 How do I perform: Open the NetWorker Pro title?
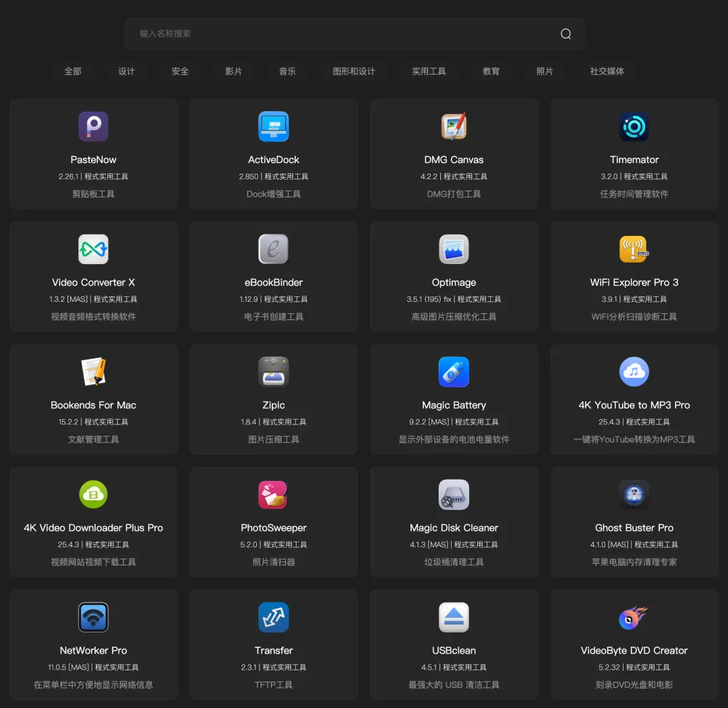pyautogui.click(x=93, y=651)
